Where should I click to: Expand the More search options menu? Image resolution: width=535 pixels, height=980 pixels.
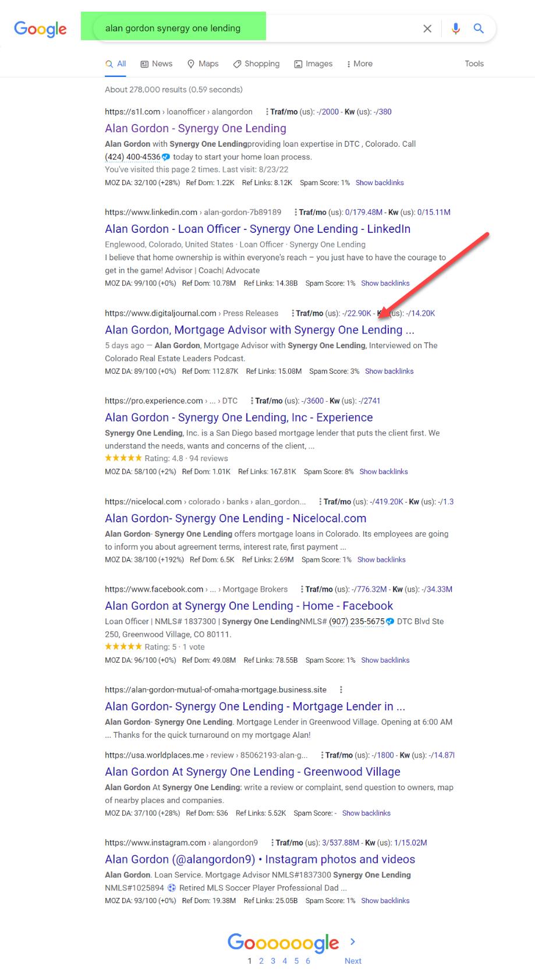pos(360,64)
